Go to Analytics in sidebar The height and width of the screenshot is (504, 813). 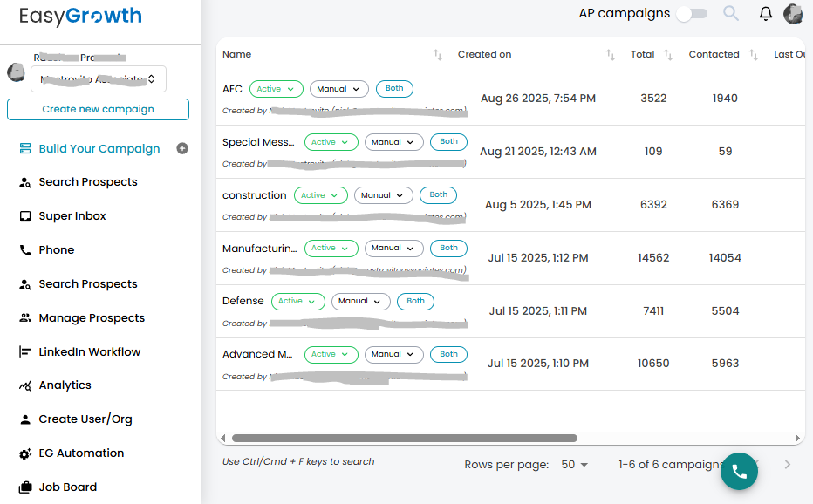click(65, 385)
